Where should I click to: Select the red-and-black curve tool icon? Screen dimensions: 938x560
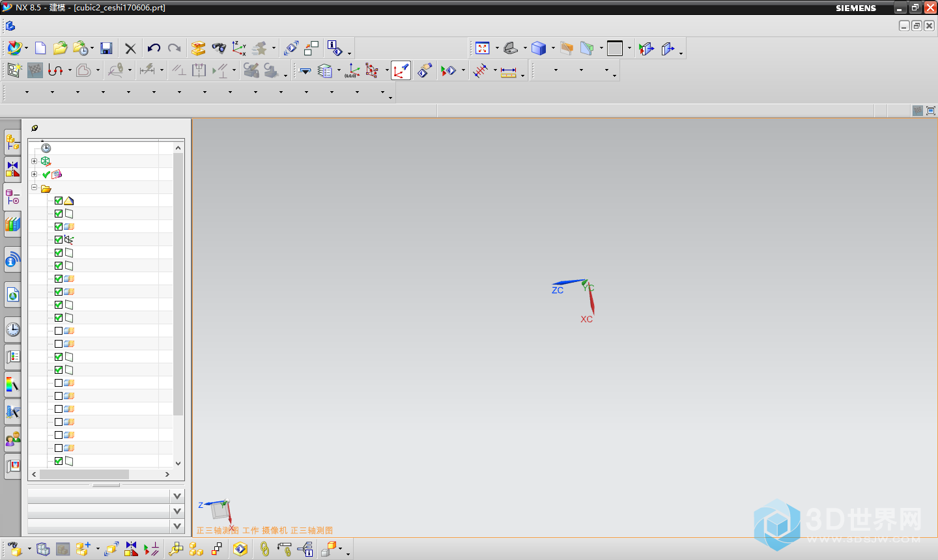pos(55,70)
